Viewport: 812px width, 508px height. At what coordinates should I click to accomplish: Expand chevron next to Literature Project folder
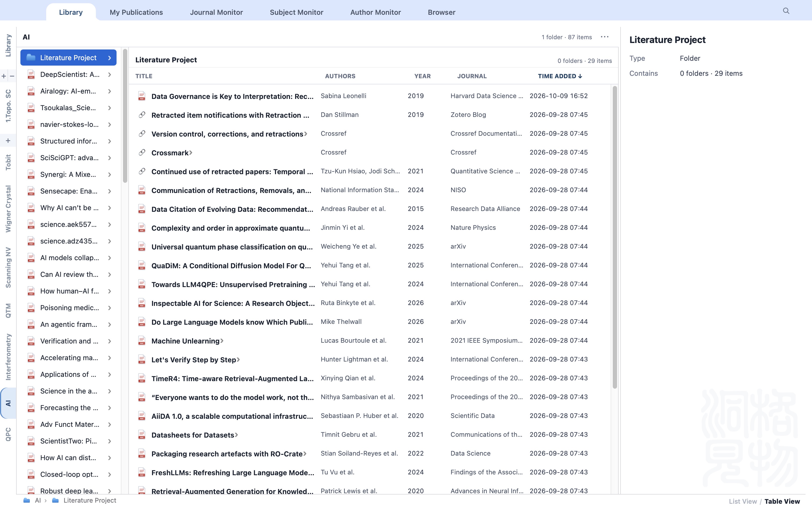pos(109,58)
